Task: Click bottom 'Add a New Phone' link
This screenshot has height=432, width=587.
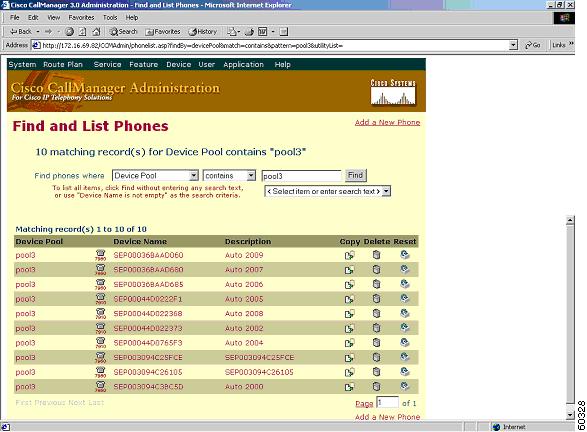Action: [387, 417]
